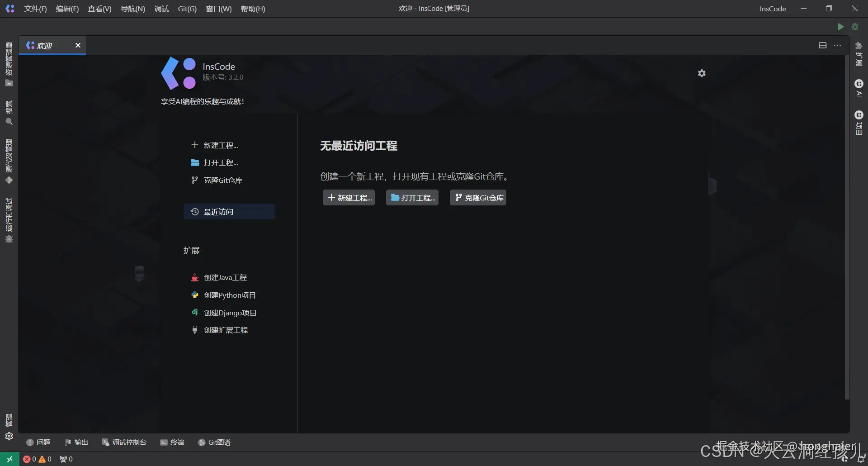The image size is (868, 466).
Task: Click 克隆Git仓库 link in left list
Action: tap(217, 180)
